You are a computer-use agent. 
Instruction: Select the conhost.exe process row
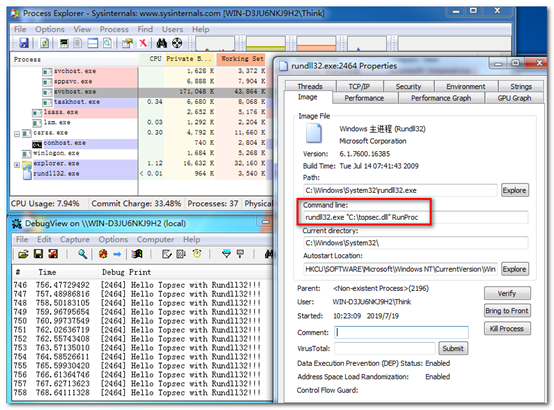[x=141, y=143]
